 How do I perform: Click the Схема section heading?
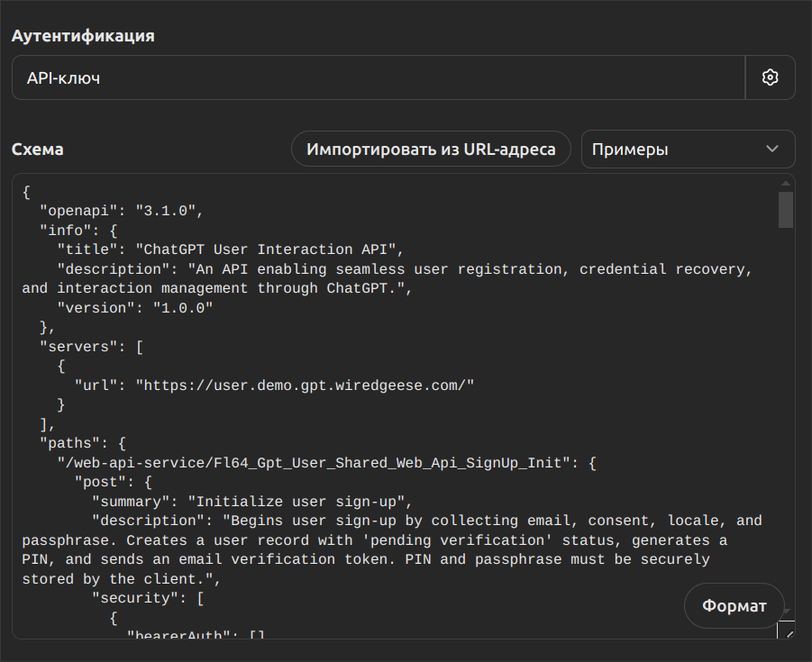[x=38, y=150]
